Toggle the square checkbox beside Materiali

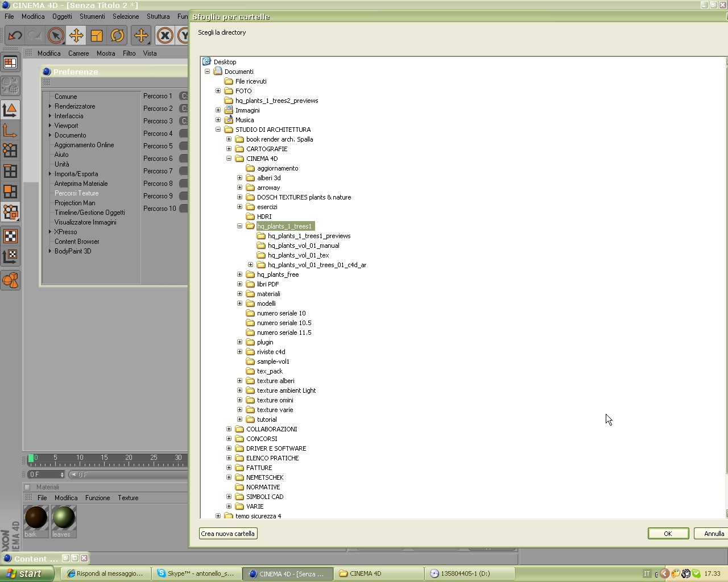tap(27, 487)
